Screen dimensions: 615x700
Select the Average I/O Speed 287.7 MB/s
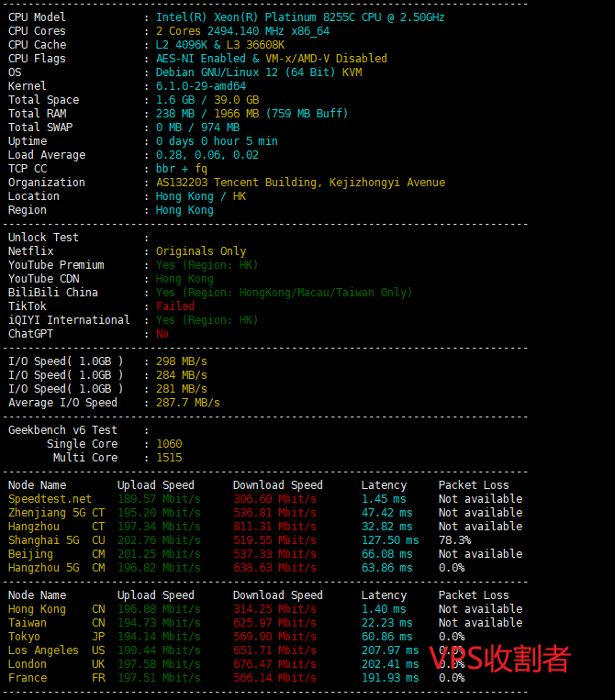click(187, 403)
